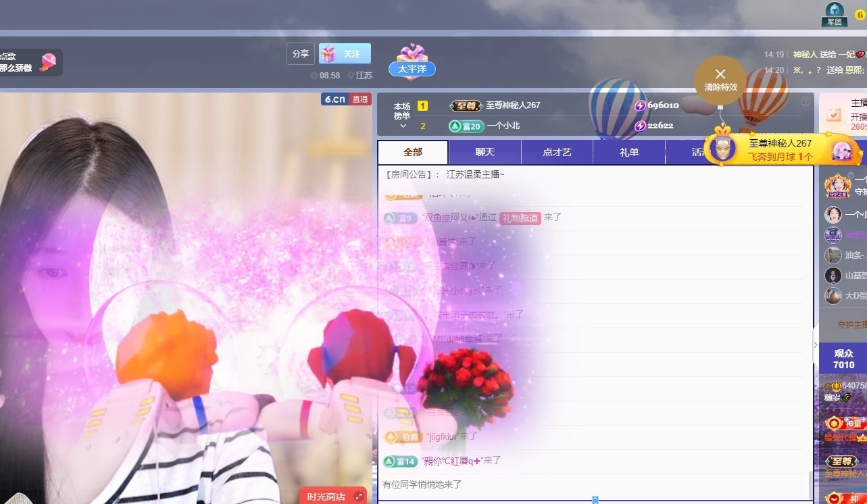Click 油条 user avatar in sidebar
This screenshot has height=504, width=867.
[833, 255]
